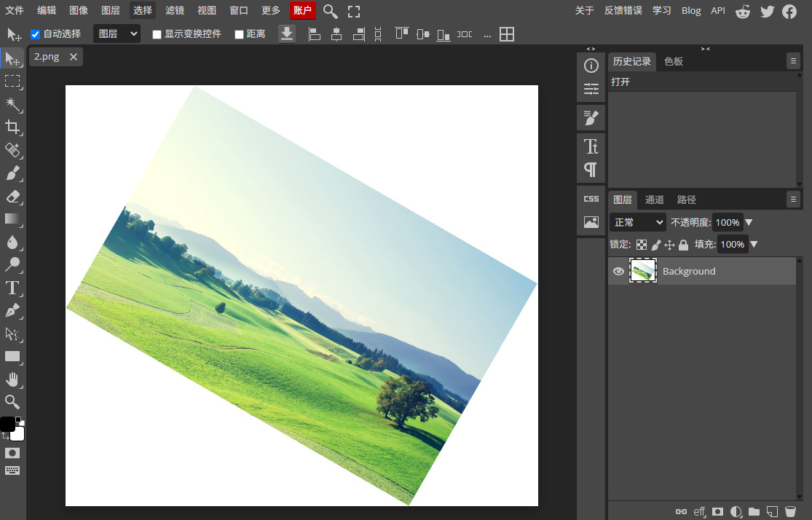The height and width of the screenshot is (520, 812).
Task: Delete layer with the trash icon
Action: [x=790, y=512]
